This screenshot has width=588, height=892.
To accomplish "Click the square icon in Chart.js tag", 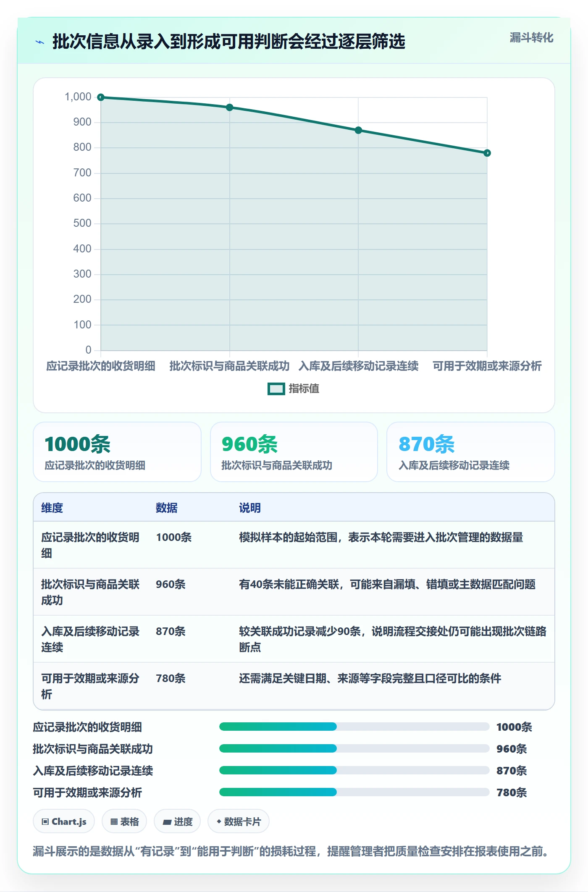I will (45, 822).
